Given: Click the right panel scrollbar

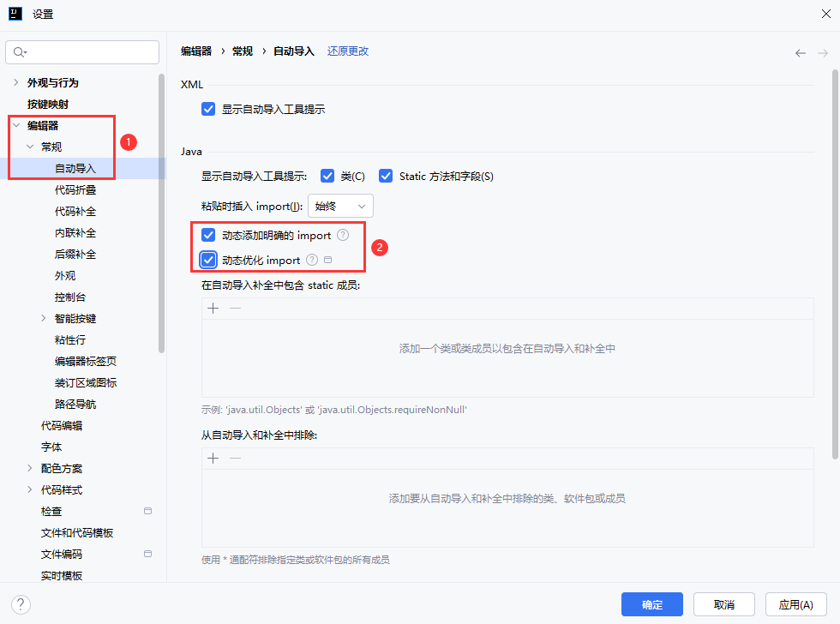Looking at the screenshot, I should (835, 264).
